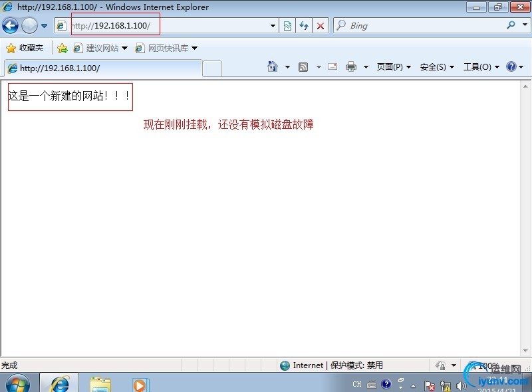Click the RSS feeds icon
Screen dimensions: 532x392
tap(303, 67)
